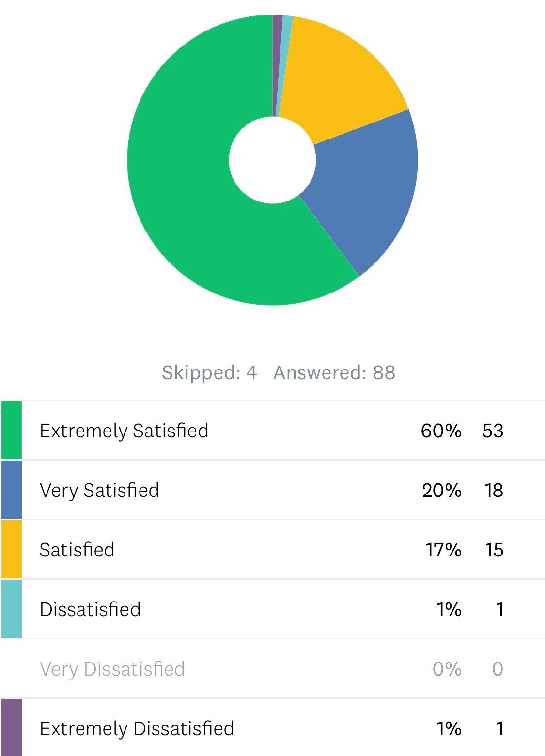
Task: Select the Very Satisfied row label
Action: [99, 490]
